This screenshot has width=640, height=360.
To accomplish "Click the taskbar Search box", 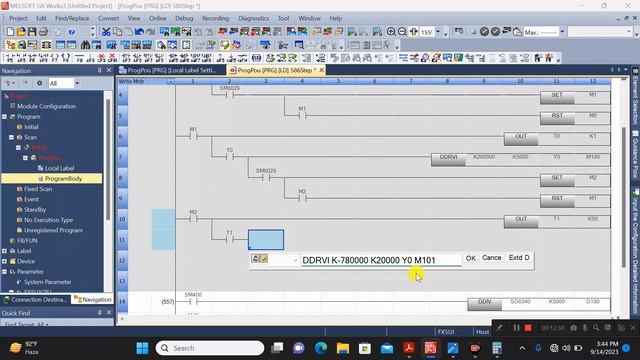I will click(210, 348).
